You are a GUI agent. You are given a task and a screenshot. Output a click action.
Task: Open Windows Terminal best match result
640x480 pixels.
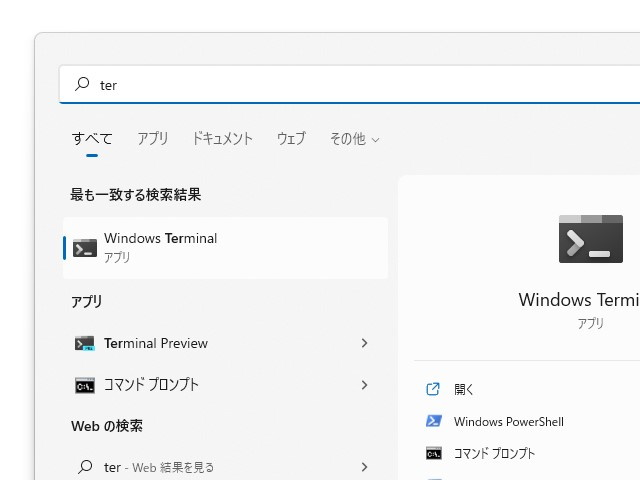225,248
